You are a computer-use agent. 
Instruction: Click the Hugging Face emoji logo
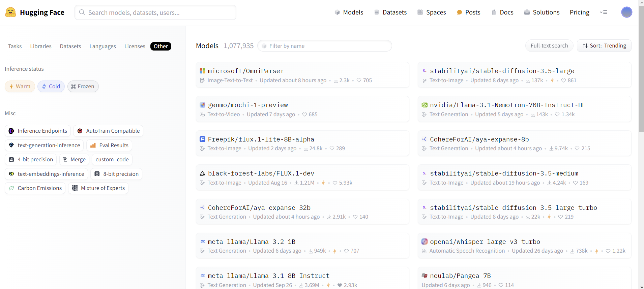[10, 12]
